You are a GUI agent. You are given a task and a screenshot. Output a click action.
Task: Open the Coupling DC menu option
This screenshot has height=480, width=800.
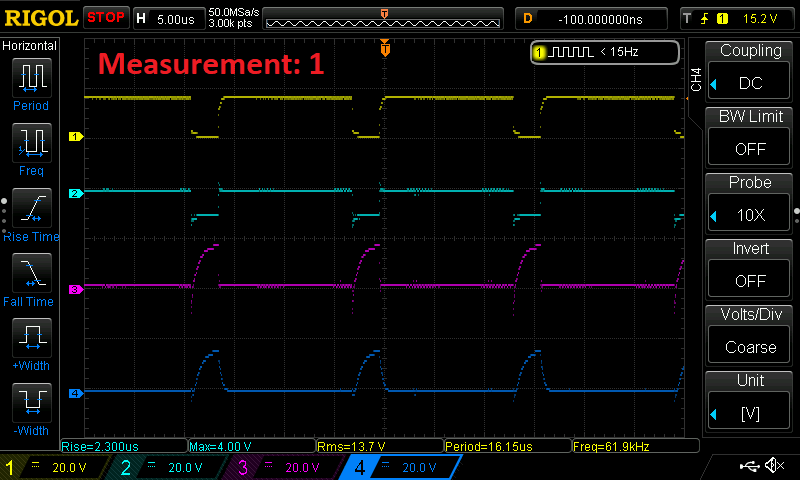pyautogui.click(x=749, y=71)
